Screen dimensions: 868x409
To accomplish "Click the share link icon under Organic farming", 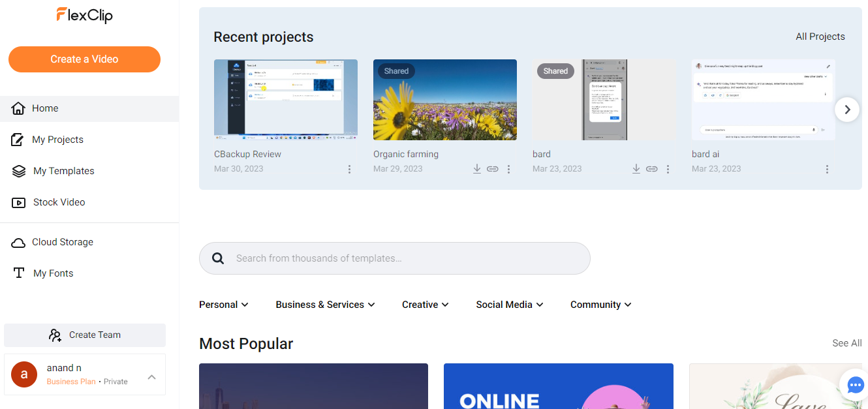I will point(493,169).
